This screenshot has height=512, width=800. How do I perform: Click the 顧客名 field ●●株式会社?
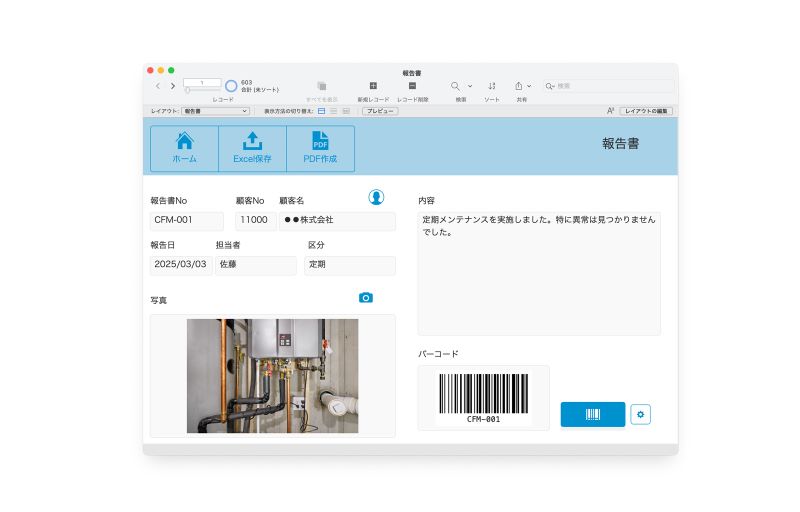click(x=337, y=221)
